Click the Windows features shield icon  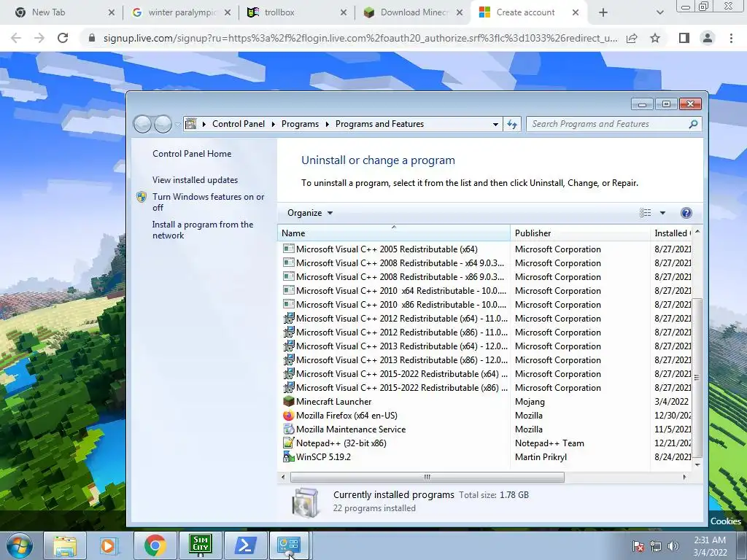(142, 197)
